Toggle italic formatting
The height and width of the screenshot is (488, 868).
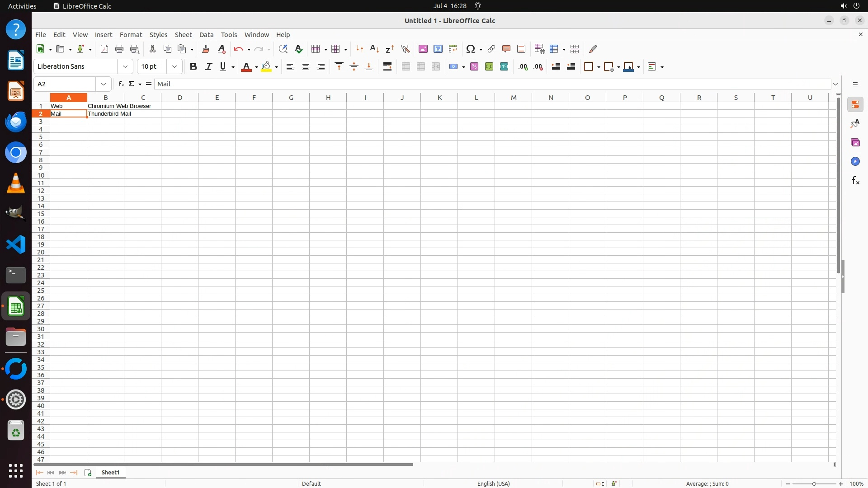tap(208, 67)
